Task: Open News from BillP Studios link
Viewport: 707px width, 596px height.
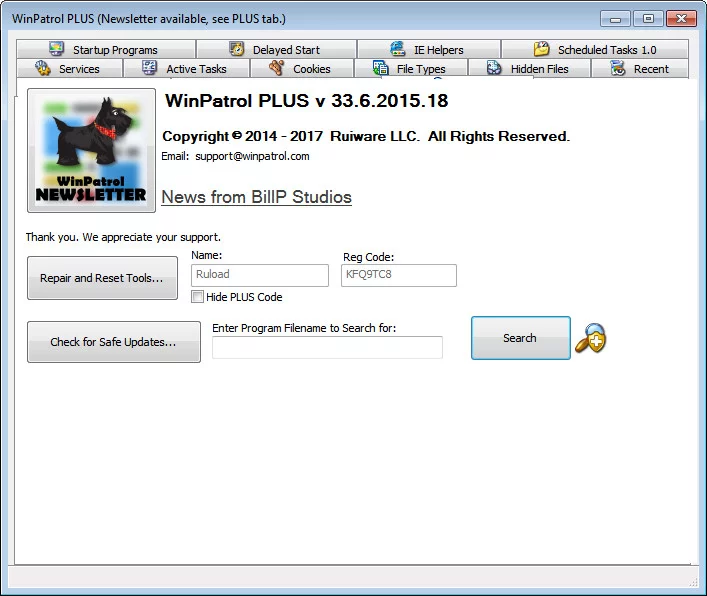Action: [x=257, y=197]
